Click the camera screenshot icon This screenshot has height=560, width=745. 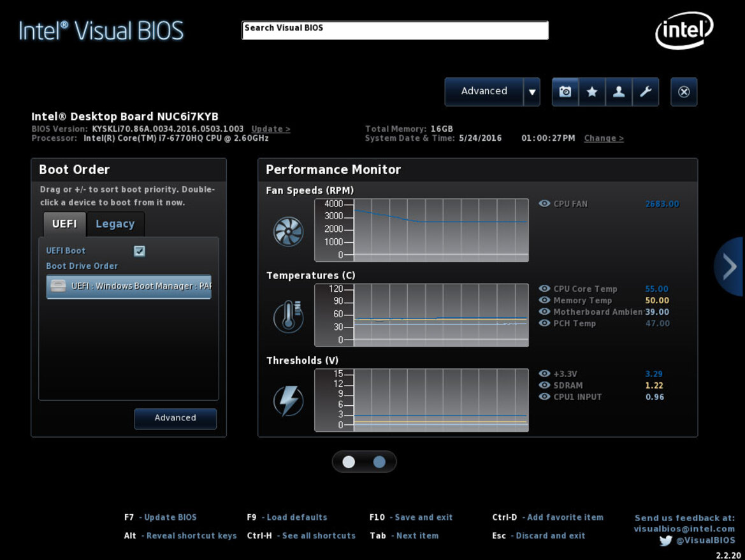point(565,92)
